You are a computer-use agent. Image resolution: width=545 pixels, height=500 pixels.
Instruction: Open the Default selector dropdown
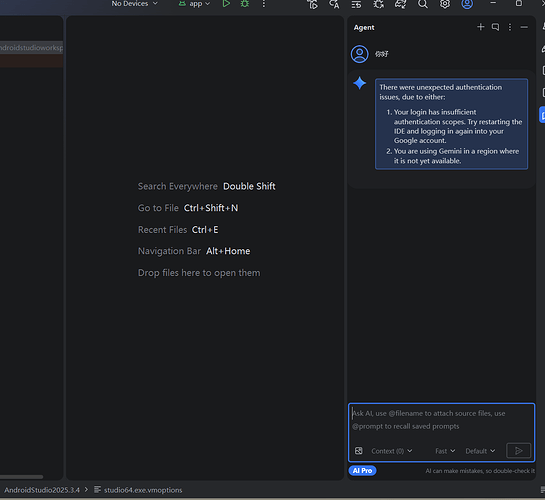480,451
